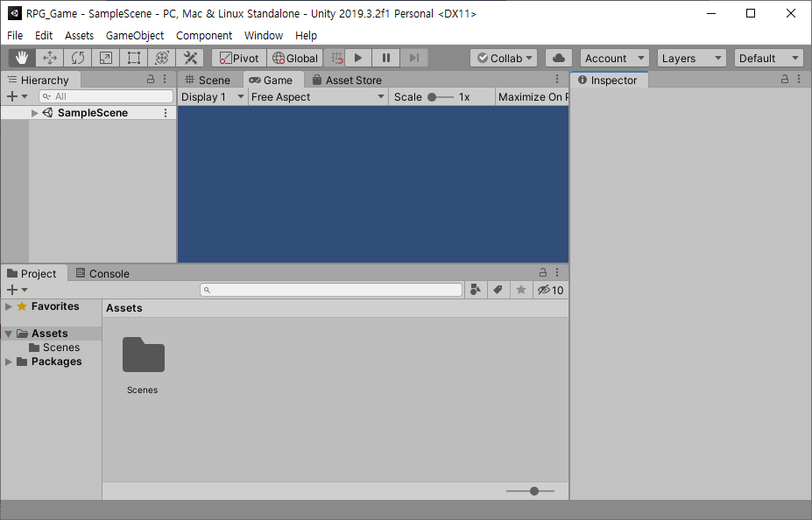
Task: Switch to the Project tab
Action: tap(32, 274)
